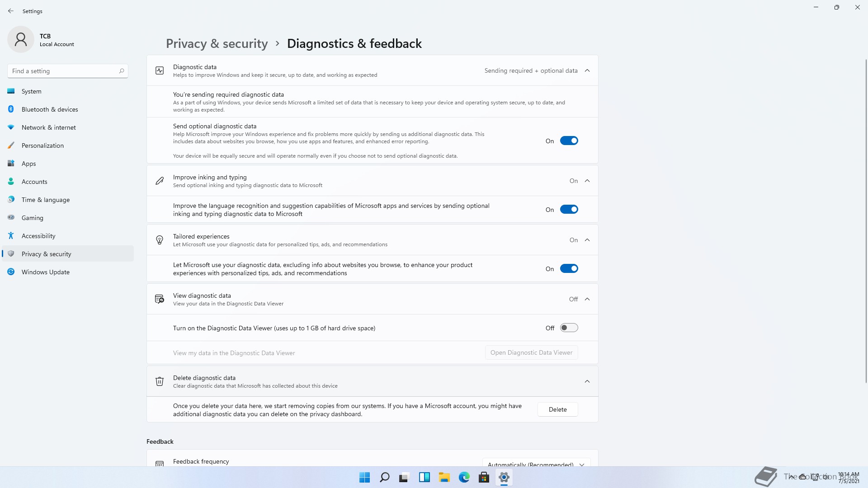Click the Privacy & security breadcrumb
The width and height of the screenshot is (868, 488).
tap(217, 43)
